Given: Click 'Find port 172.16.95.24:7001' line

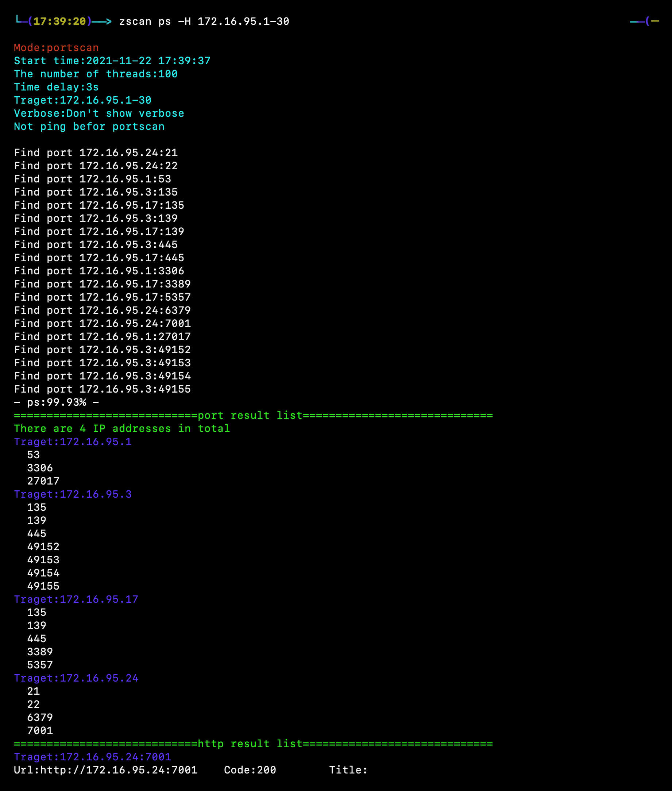Looking at the screenshot, I should [x=103, y=324].
